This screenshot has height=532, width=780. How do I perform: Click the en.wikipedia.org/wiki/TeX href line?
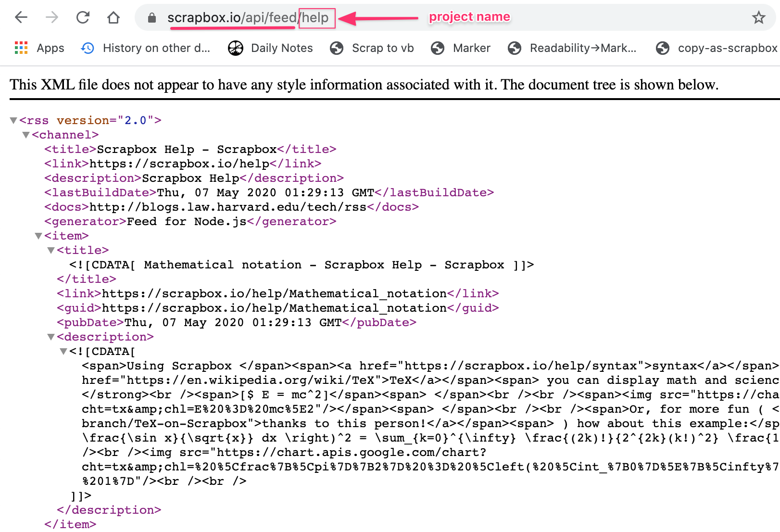coord(430,380)
